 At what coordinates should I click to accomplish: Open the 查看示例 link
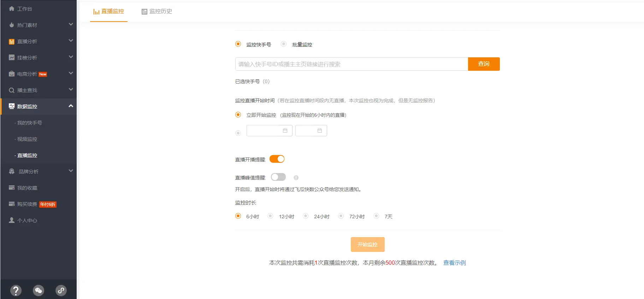pyautogui.click(x=454, y=263)
